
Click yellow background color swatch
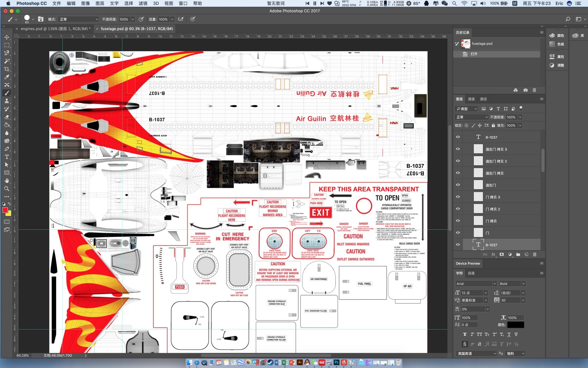point(9,214)
